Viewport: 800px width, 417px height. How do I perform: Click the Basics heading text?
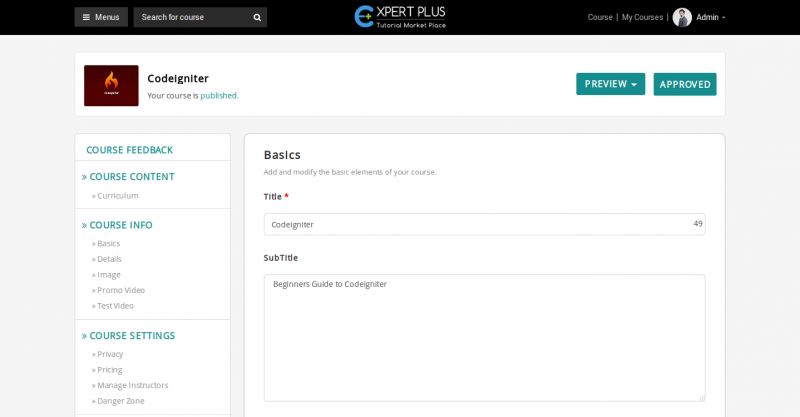pos(282,155)
